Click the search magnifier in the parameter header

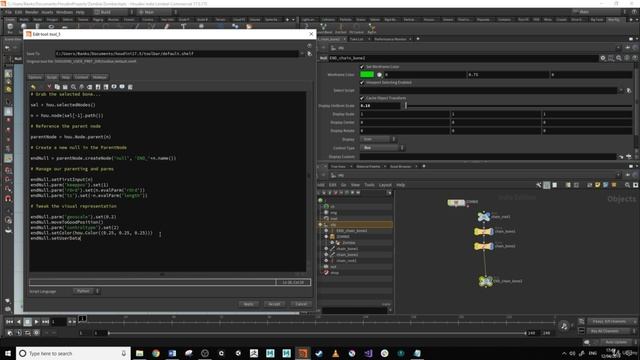619,58
